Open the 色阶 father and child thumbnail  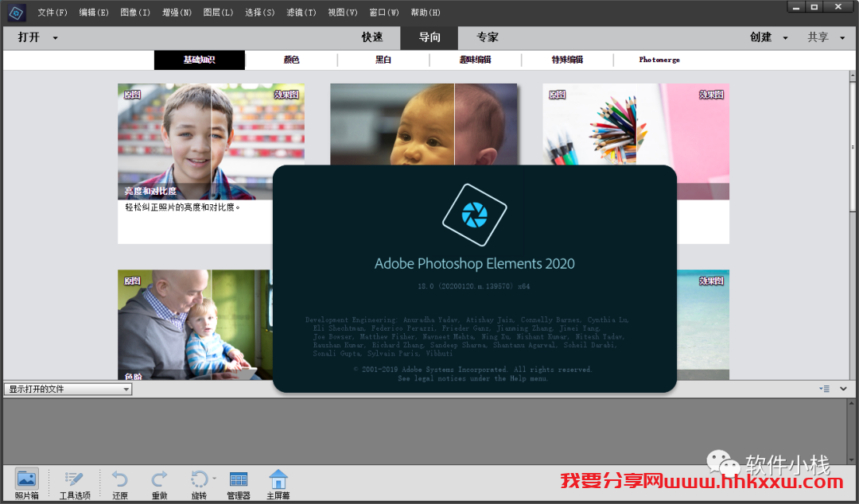coord(195,324)
